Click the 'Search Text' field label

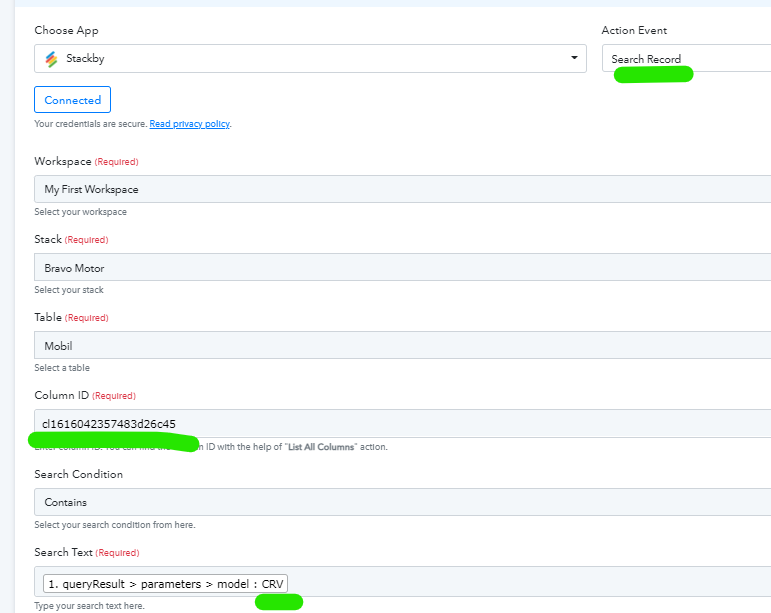[x=63, y=553]
